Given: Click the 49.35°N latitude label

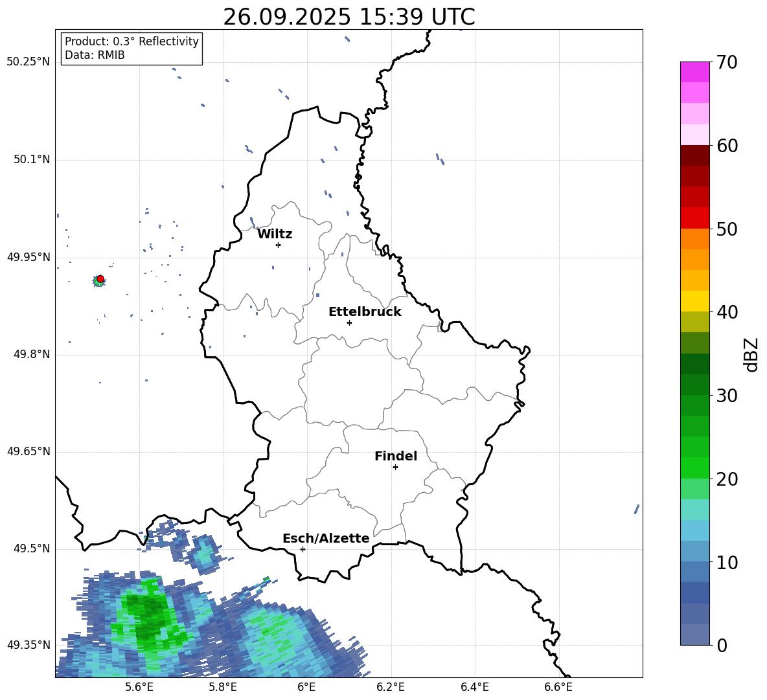Looking at the screenshot, I should [x=29, y=645].
